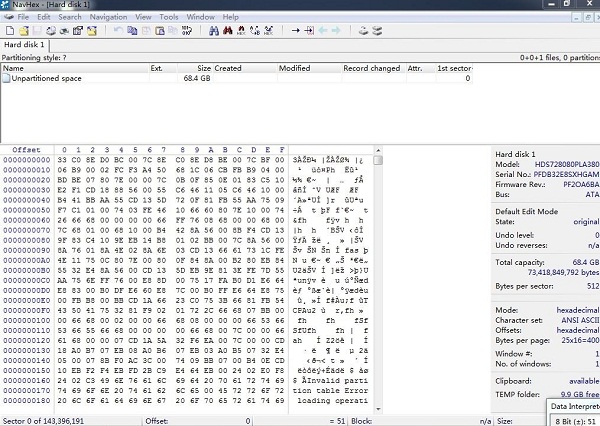This screenshot has width=600, height=426.
Task: Click 'Invalid parti' text in ASCII column
Action: 337,380
